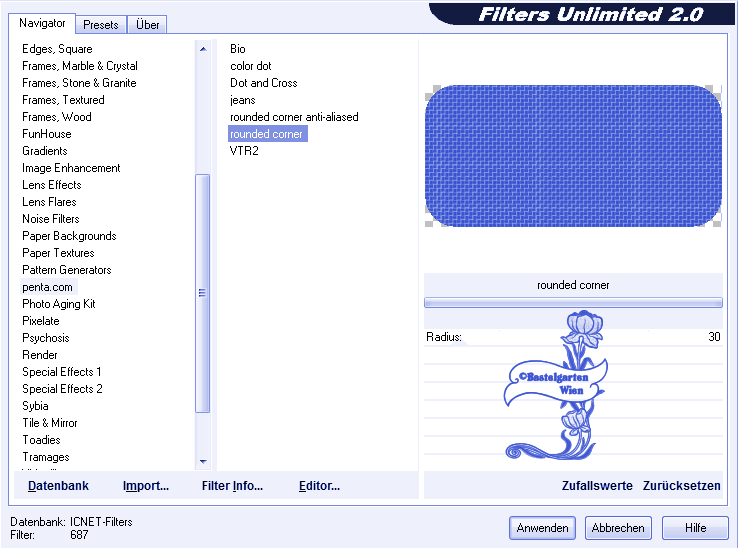Choose the Bio filter

pyautogui.click(x=238, y=49)
